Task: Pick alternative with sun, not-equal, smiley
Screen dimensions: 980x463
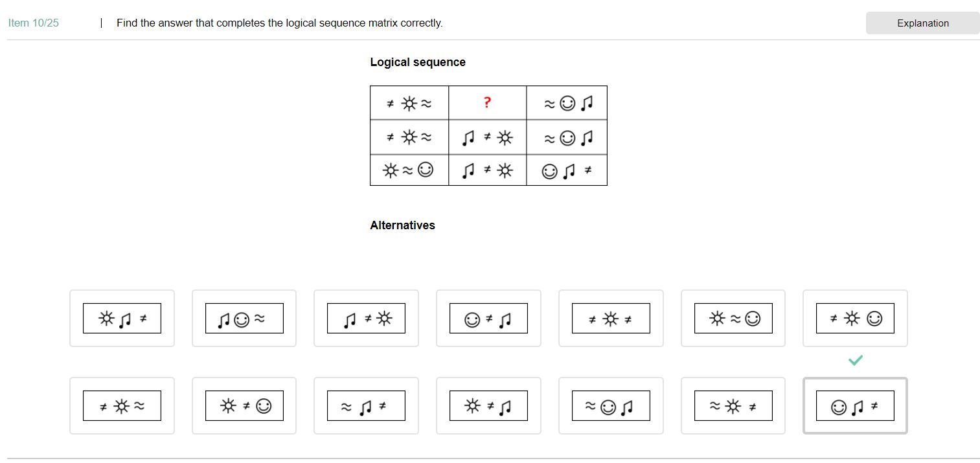Action: 244,406
